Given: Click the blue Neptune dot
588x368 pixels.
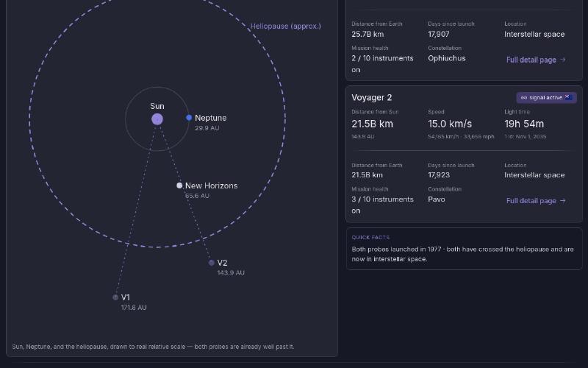Looking at the screenshot, I should pos(189,118).
